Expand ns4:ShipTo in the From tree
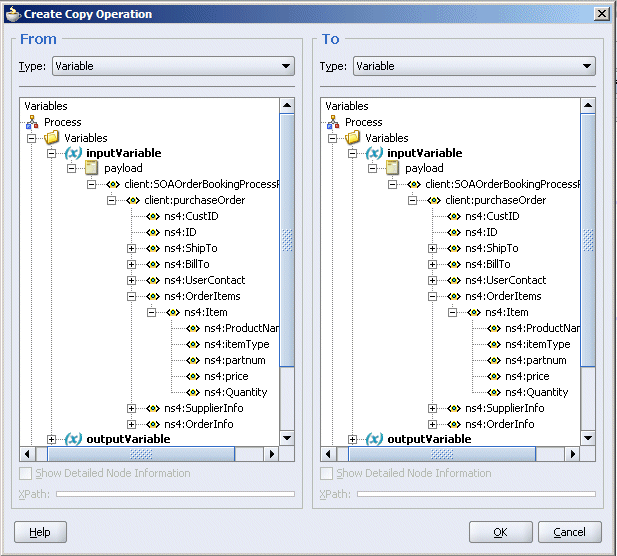 [x=131, y=248]
